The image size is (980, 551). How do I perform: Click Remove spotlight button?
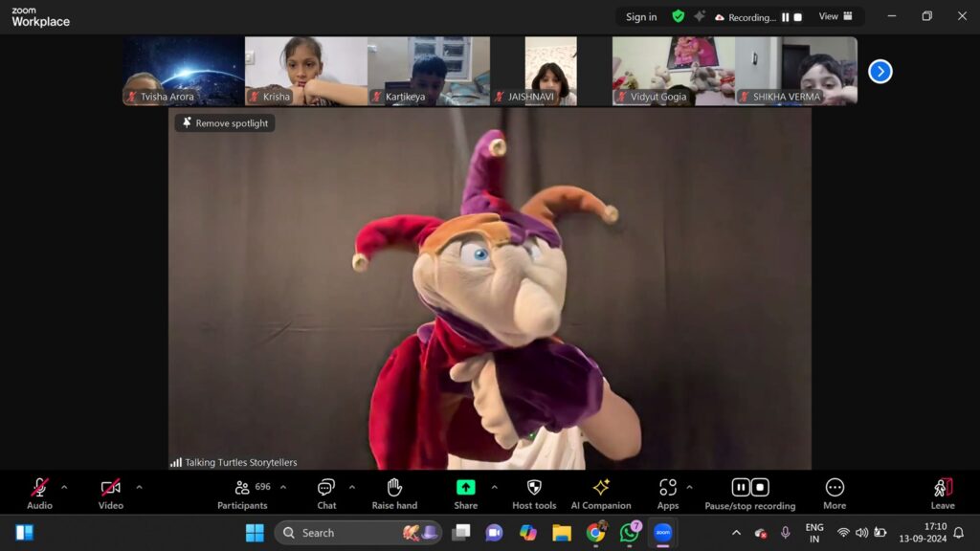(225, 123)
